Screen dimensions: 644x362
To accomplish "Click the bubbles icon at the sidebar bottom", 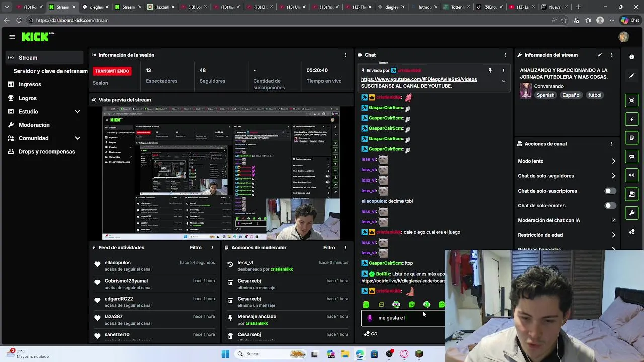I will tap(632, 232).
